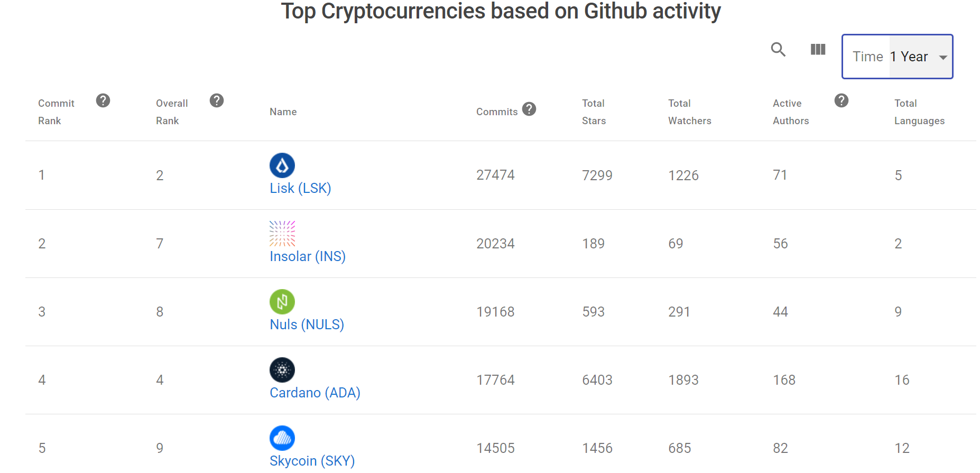Image resolution: width=980 pixels, height=473 pixels.
Task: Click the Time dropdown arrow
Action: (943, 57)
